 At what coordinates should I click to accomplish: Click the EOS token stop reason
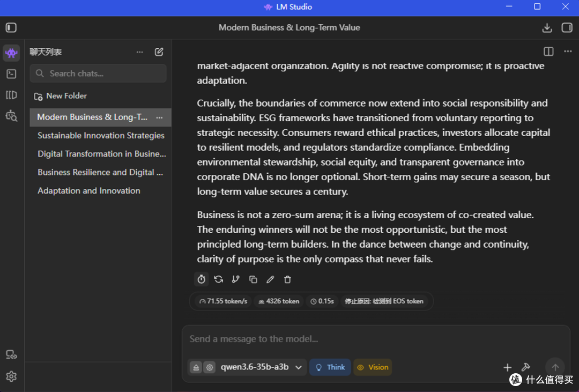[384, 301]
